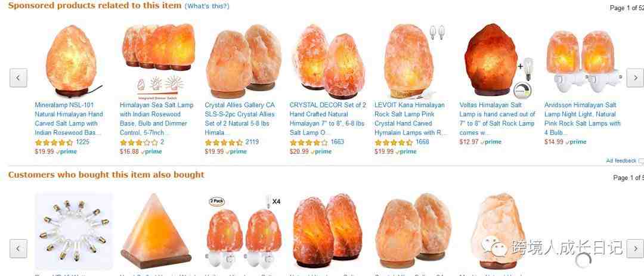644x276 pixels.
Task: Click next arrow in Customers also bought carousel
Action: tap(635, 249)
